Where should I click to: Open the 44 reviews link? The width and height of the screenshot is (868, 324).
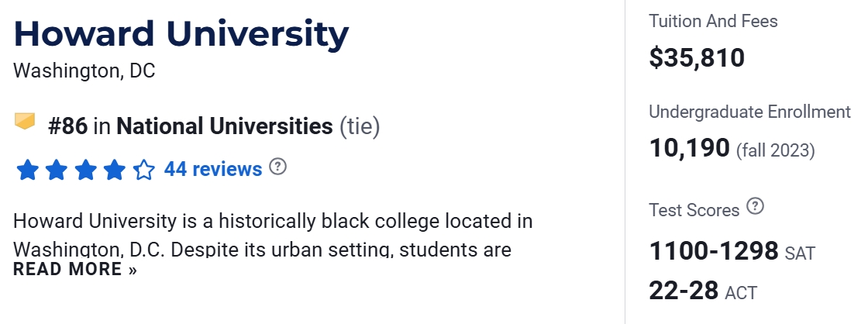(213, 169)
